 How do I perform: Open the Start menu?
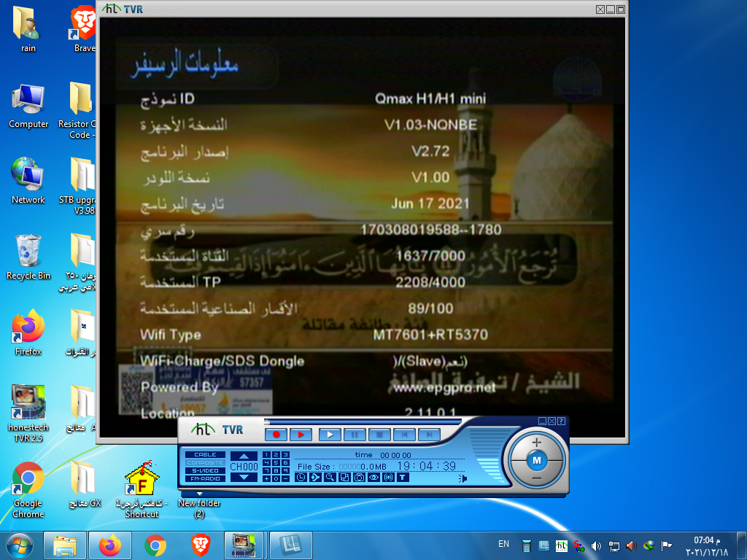point(19,545)
